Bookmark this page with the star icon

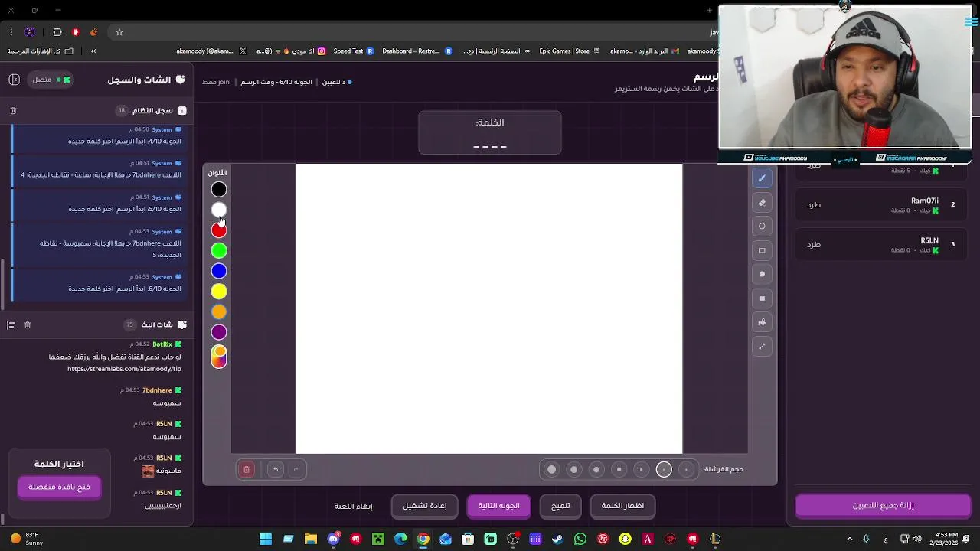(119, 32)
